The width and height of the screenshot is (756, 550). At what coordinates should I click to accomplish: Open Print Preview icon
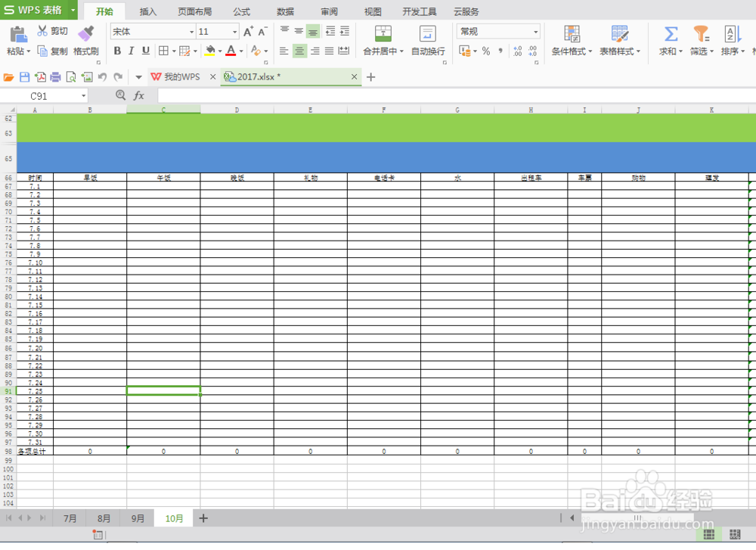(x=71, y=77)
